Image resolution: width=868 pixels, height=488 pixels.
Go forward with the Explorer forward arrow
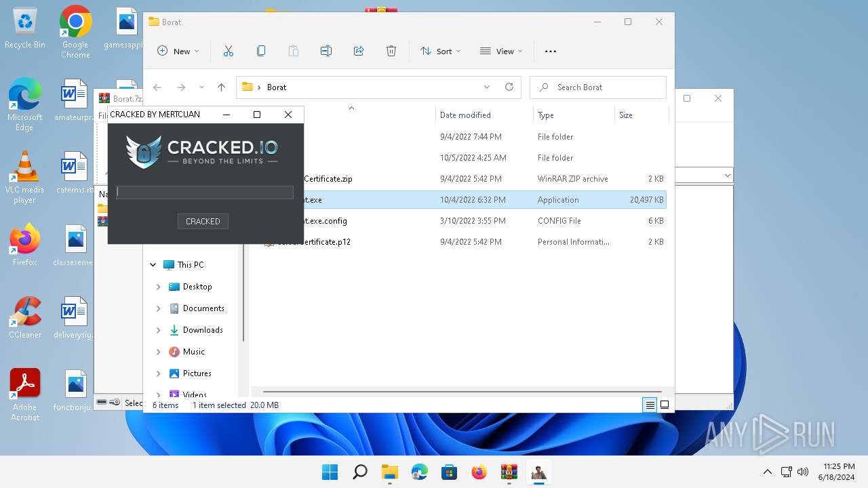pyautogui.click(x=181, y=87)
